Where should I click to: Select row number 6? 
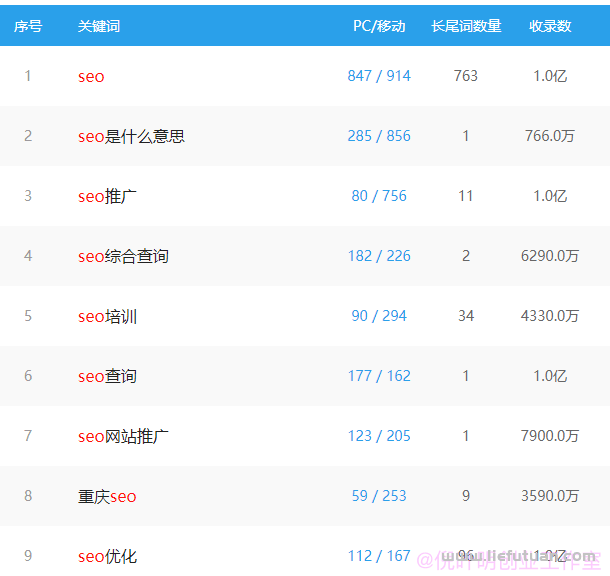tap(28, 376)
